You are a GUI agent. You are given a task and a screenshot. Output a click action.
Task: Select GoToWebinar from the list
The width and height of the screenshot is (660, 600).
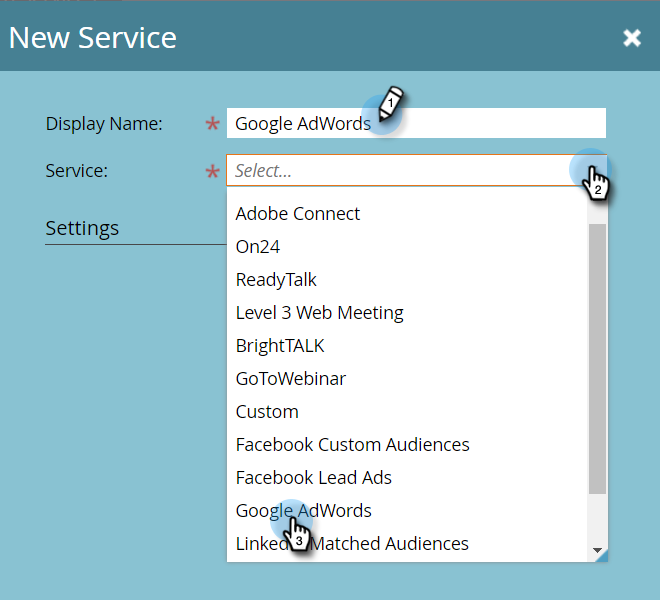(x=407, y=379)
